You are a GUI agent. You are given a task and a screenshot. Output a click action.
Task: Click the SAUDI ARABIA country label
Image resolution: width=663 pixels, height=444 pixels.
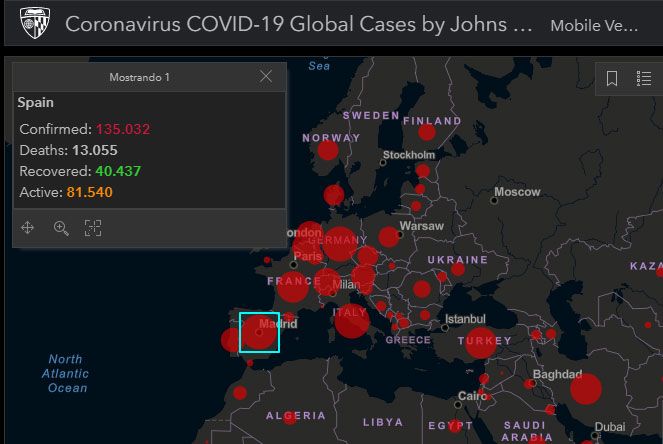525,431
